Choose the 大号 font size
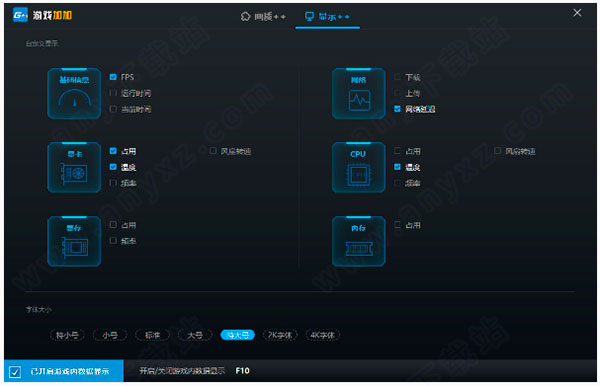This screenshot has width=600, height=386. [x=195, y=335]
